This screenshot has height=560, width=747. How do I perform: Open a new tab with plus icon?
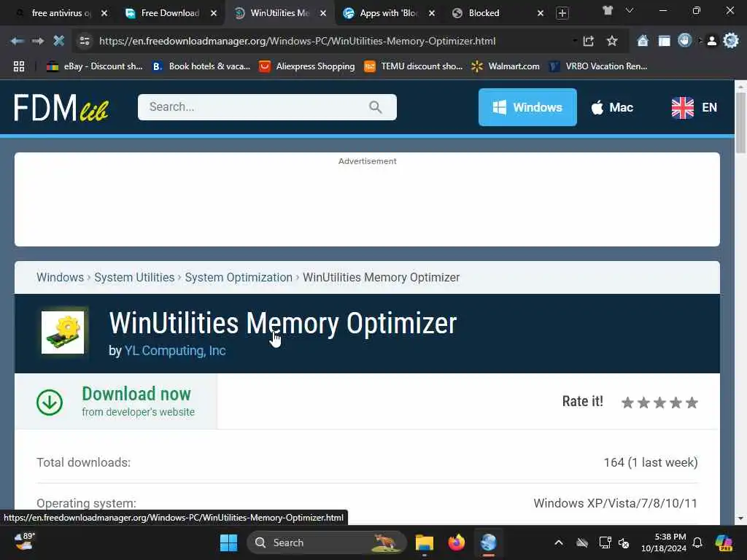pyautogui.click(x=562, y=13)
